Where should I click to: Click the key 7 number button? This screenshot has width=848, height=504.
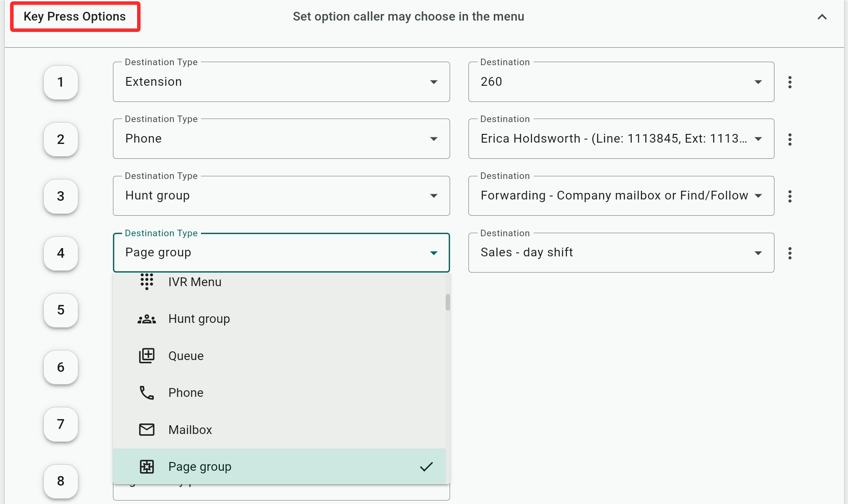click(x=61, y=424)
